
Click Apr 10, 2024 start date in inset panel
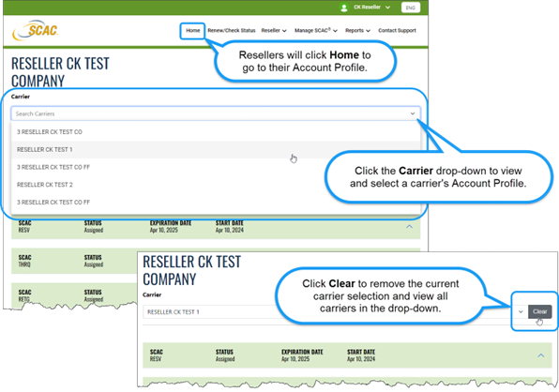(361, 359)
